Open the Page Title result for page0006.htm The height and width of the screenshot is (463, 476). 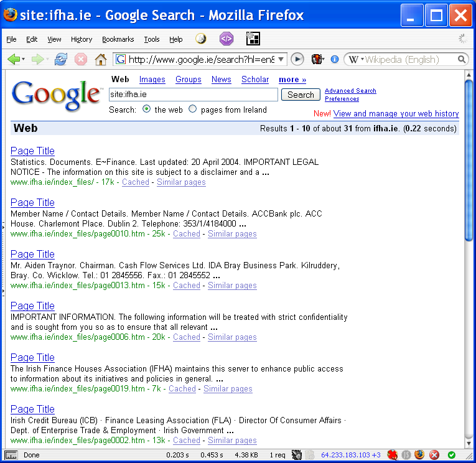32,306
